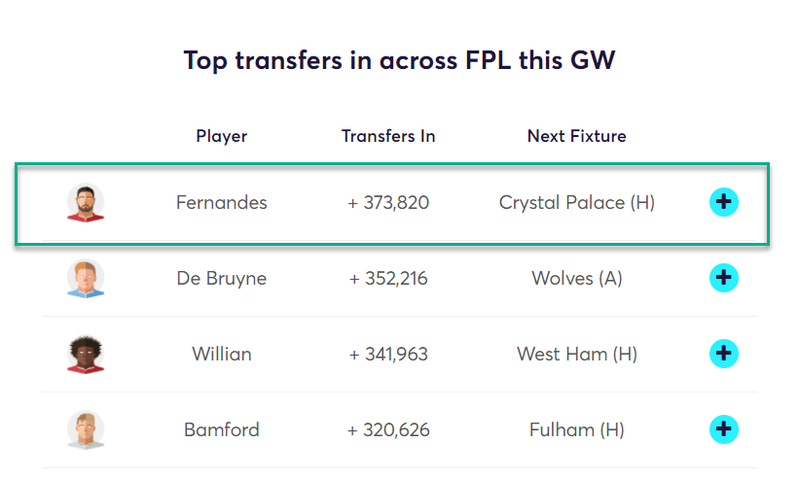Click the Player column header

pyautogui.click(x=221, y=136)
